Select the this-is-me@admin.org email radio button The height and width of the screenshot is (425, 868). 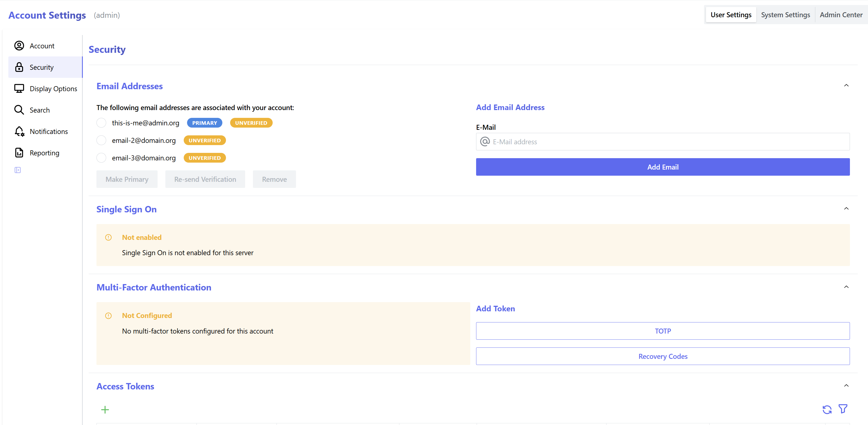101,123
